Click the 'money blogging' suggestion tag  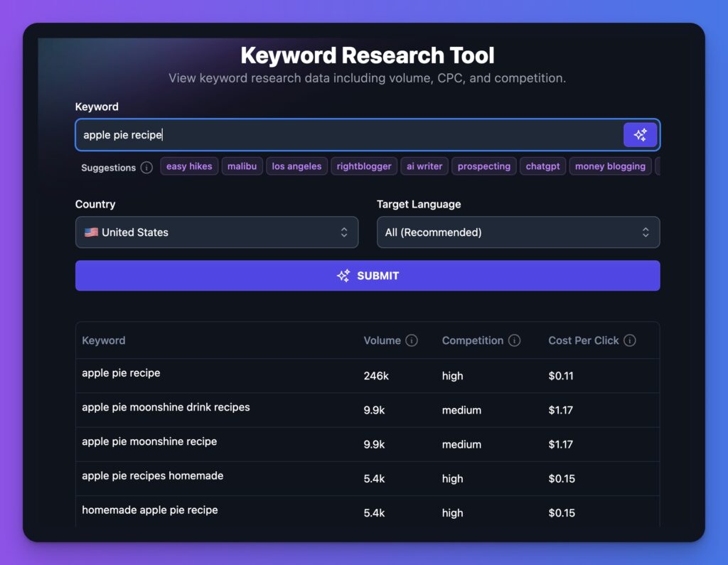pyautogui.click(x=610, y=166)
